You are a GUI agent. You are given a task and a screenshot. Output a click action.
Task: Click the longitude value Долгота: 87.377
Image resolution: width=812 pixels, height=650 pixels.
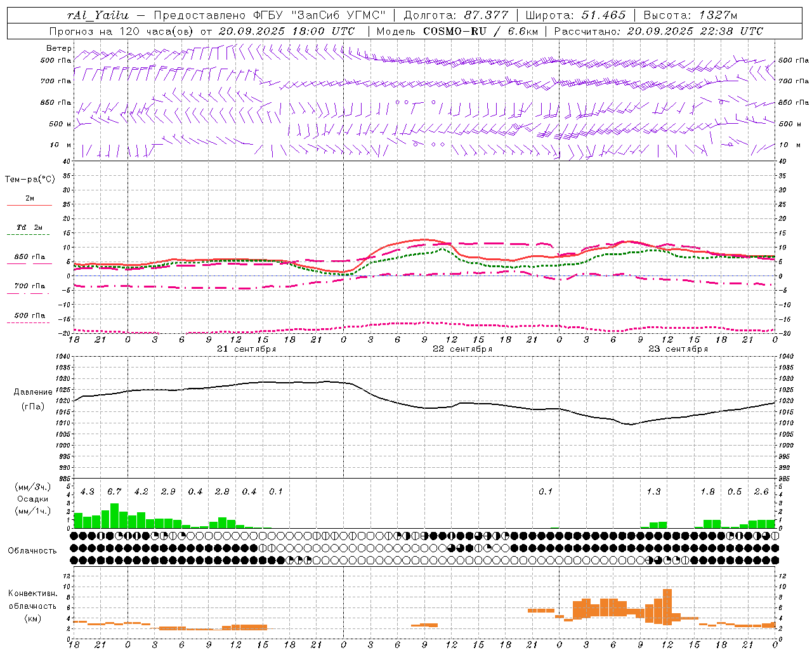(456, 15)
